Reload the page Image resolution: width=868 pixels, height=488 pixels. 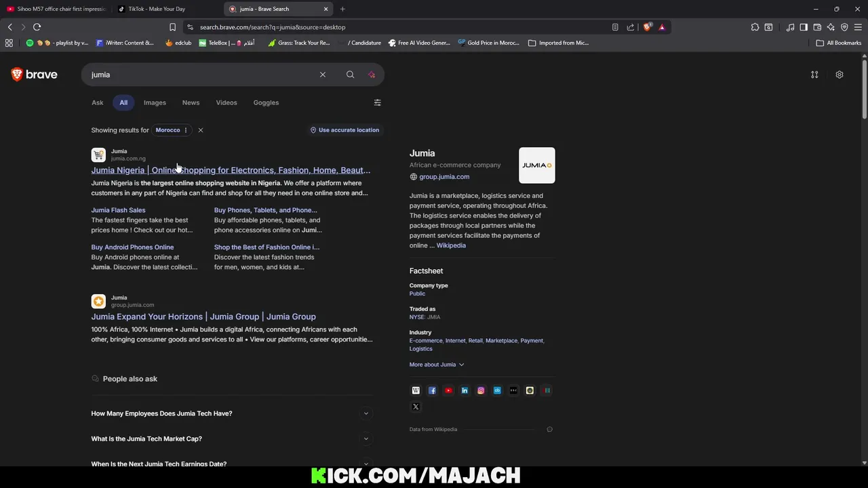(x=37, y=27)
